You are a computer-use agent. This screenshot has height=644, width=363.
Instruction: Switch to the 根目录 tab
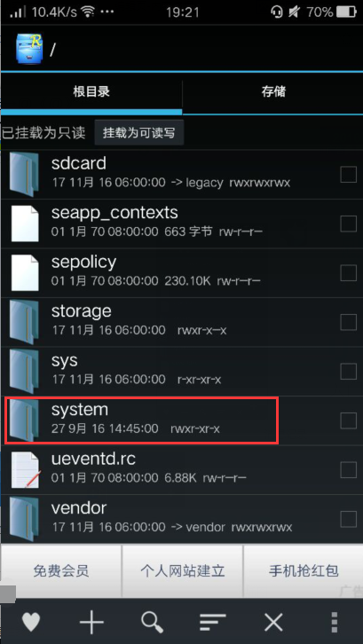click(91, 91)
